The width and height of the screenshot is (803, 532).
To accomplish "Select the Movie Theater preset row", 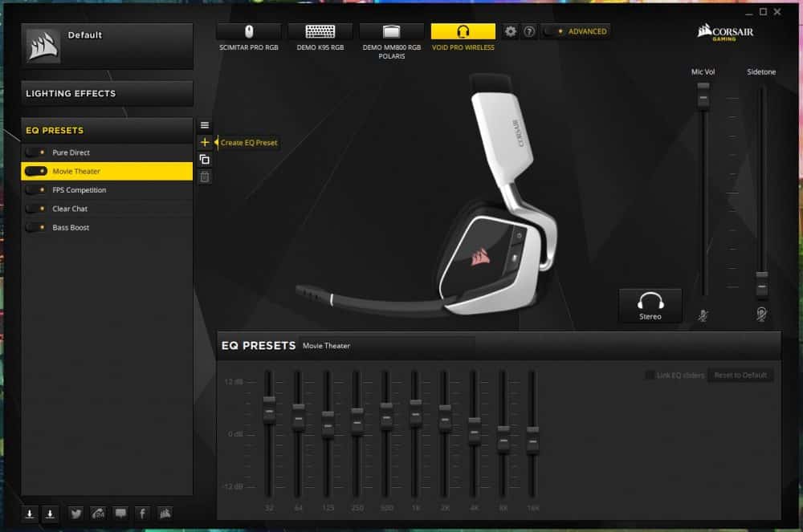I will [x=107, y=172].
